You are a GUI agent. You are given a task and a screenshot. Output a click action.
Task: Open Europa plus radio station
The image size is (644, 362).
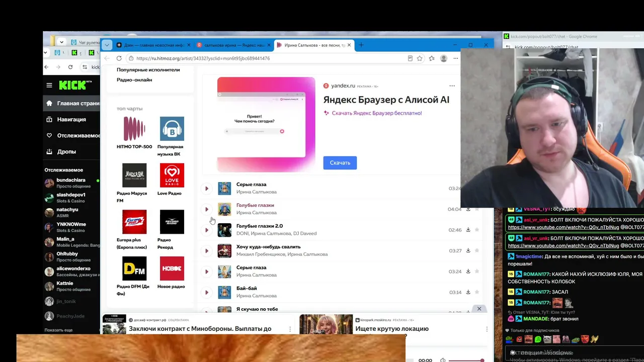pos(134,230)
